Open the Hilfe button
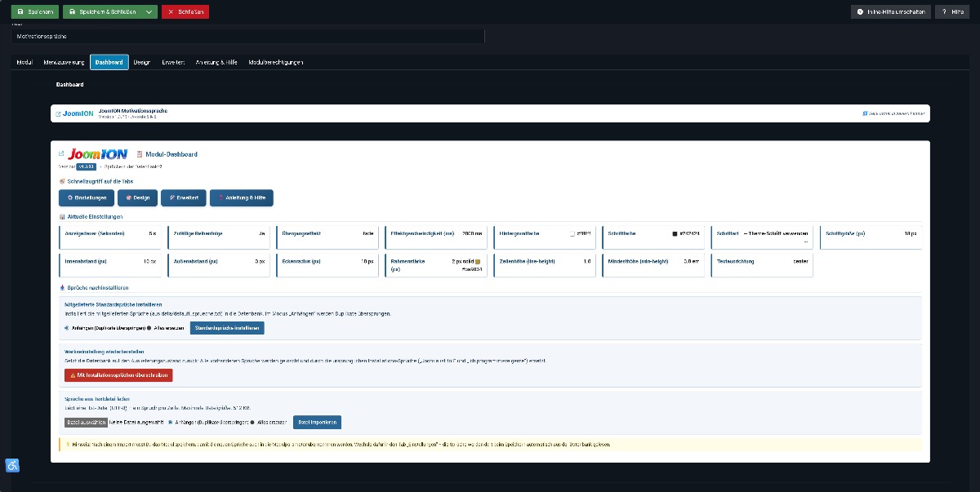980x492 pixels. click(x=953, y=12)
